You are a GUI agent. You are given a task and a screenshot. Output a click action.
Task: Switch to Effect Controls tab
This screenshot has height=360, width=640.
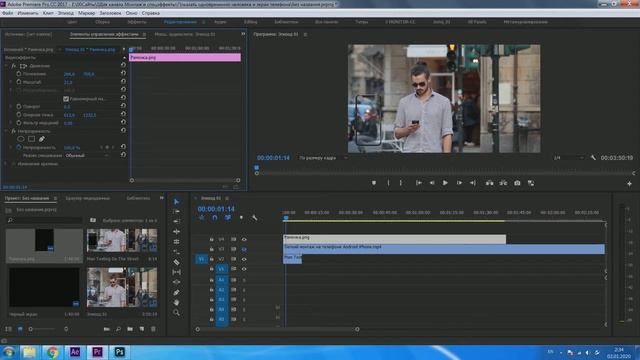(104, 34)
